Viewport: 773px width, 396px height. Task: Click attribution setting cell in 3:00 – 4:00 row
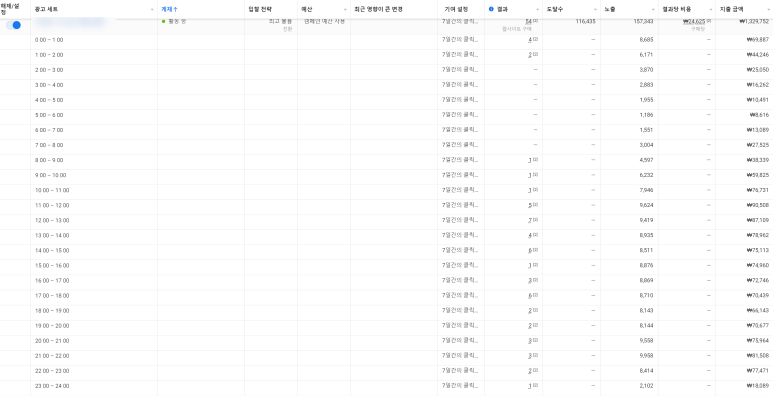point(460,85)
